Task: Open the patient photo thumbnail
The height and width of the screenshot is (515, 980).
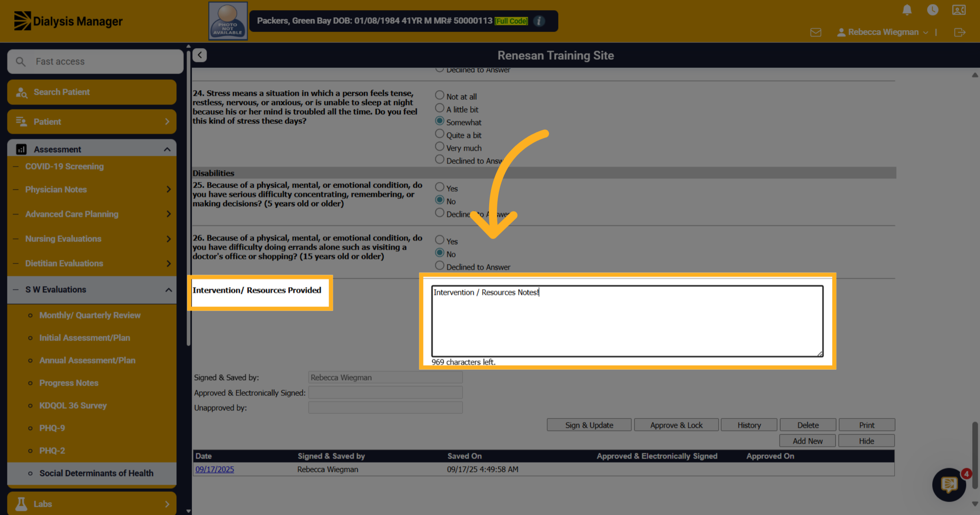Action: [228, 21]
